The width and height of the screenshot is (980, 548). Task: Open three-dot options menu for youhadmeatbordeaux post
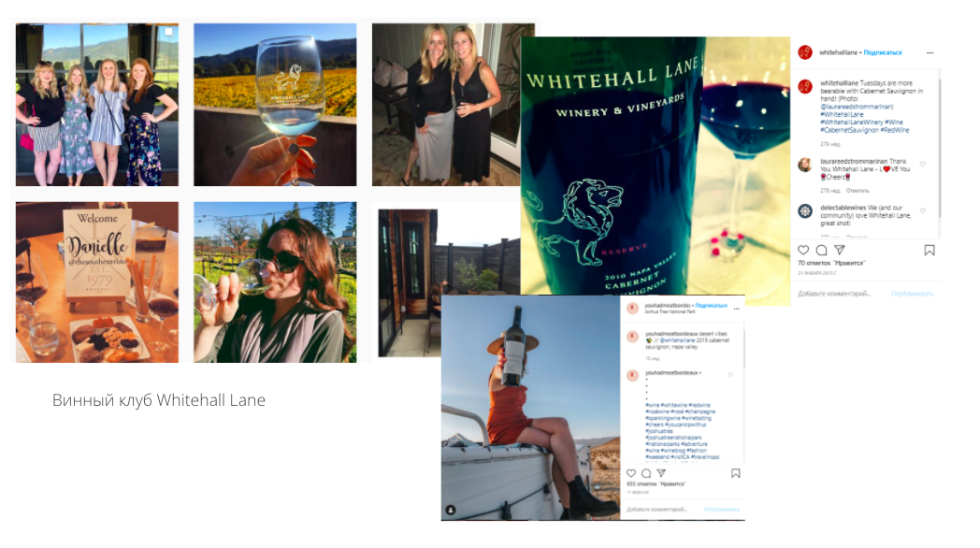[x=736, y=309]
